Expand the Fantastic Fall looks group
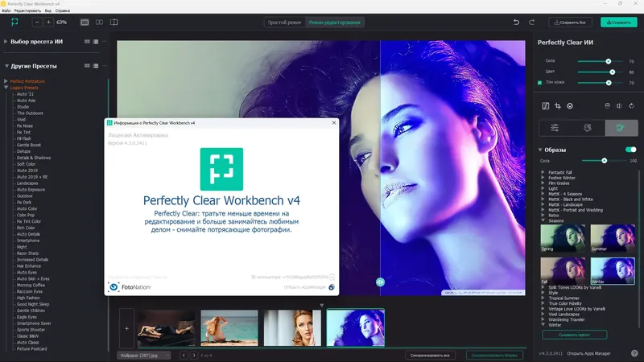This screenshot has height=362, width=644. pos(543,172)
